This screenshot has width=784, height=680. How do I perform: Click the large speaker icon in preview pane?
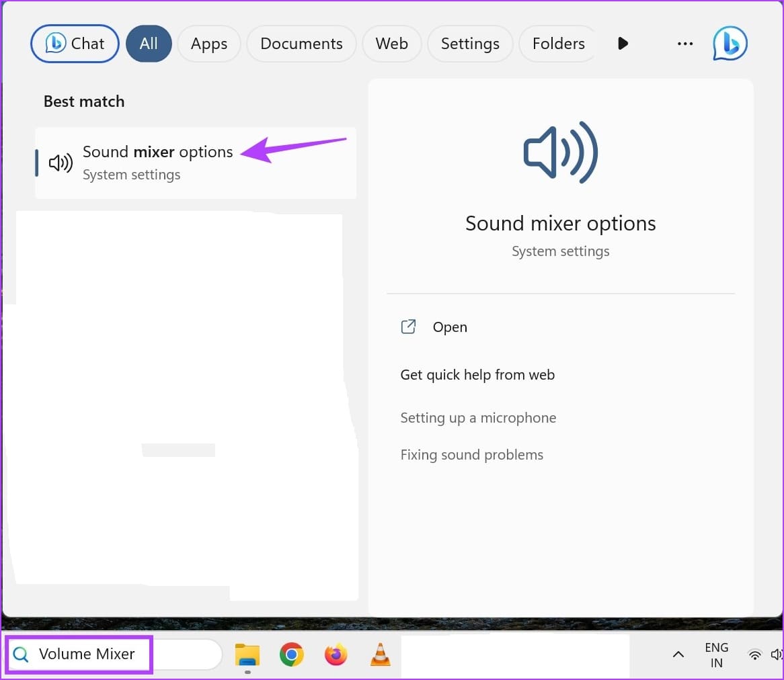pos(561,153)
